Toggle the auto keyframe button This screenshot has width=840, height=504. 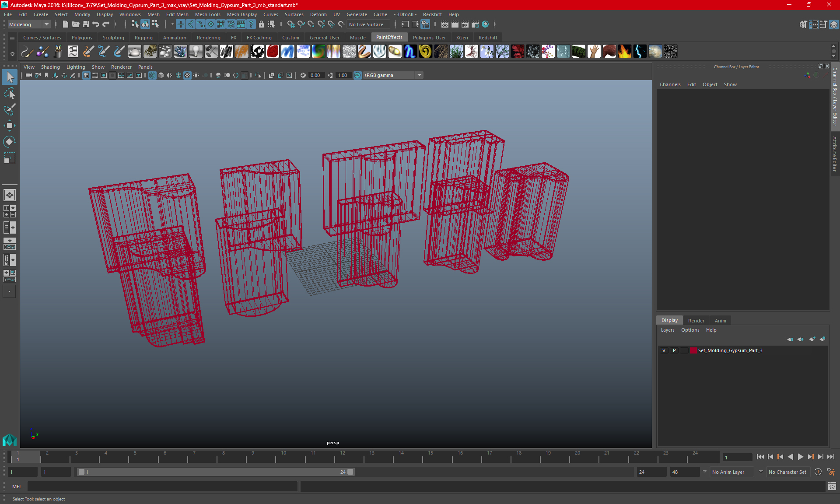818,472
